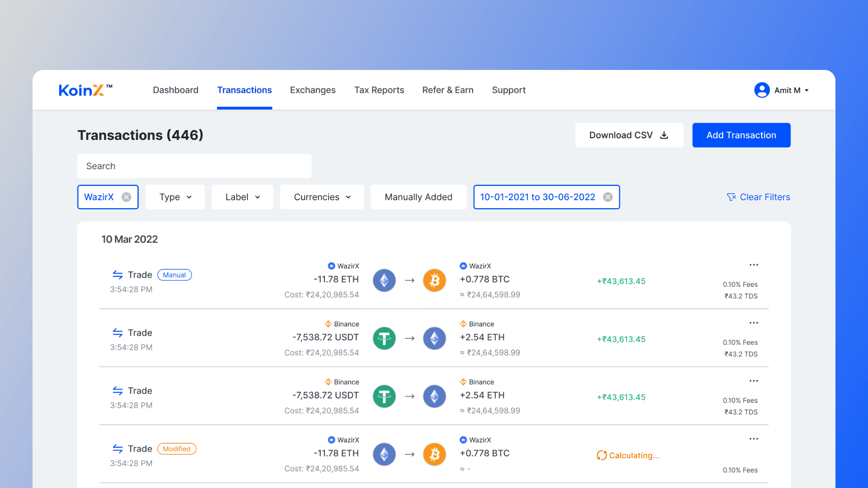The width and height of the screenshot is (868, 488).
Task: Click the download arrow icon in Download CSV
Action: click(664, 135)
